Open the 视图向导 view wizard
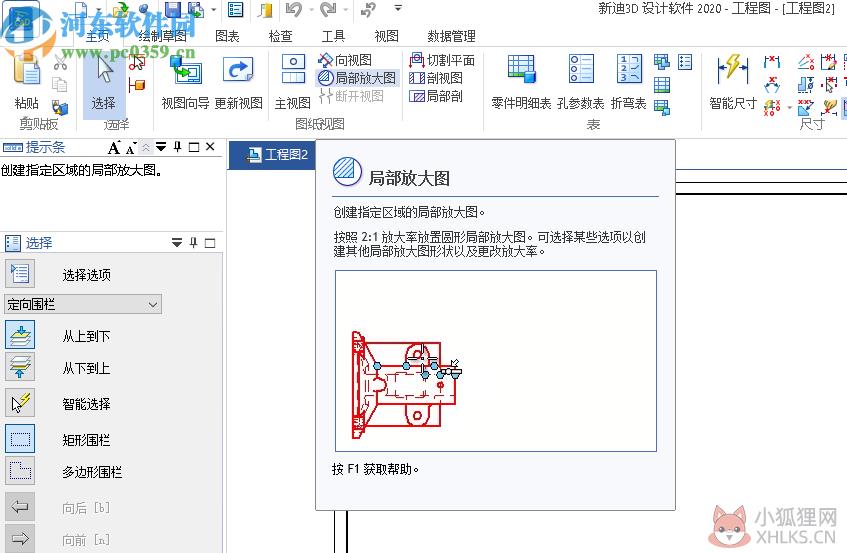The image size is (847, 553). [185, 81]
